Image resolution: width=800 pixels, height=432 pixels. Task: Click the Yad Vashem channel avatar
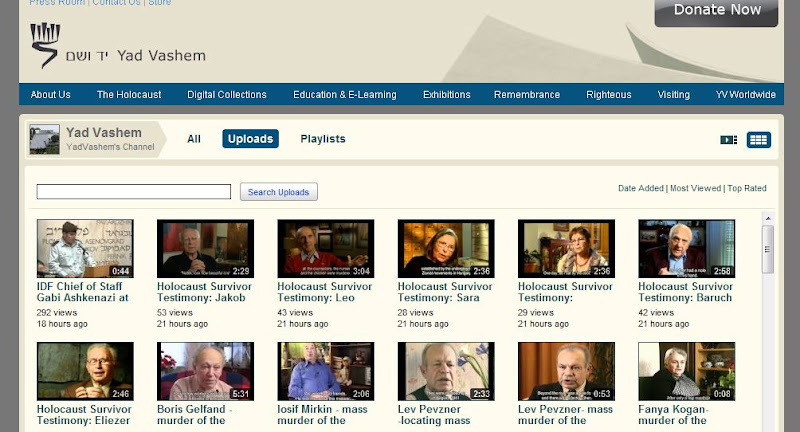pyautogui.click(x=44, y=140)
